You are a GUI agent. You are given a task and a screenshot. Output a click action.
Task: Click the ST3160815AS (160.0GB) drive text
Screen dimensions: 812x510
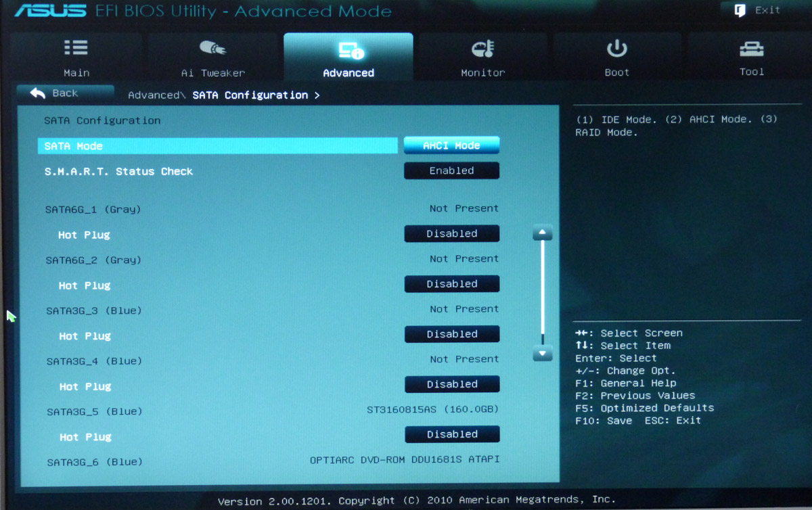432,409
